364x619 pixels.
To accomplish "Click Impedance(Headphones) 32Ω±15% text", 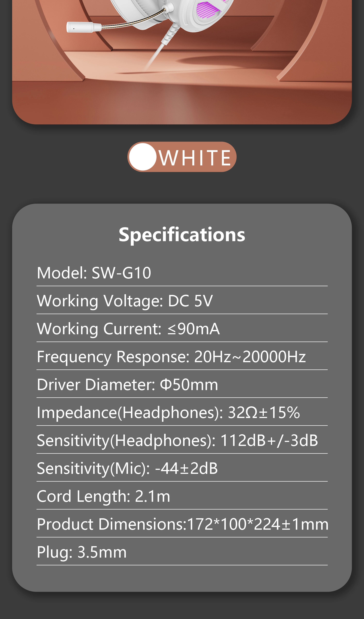I will tap(168, 412).
